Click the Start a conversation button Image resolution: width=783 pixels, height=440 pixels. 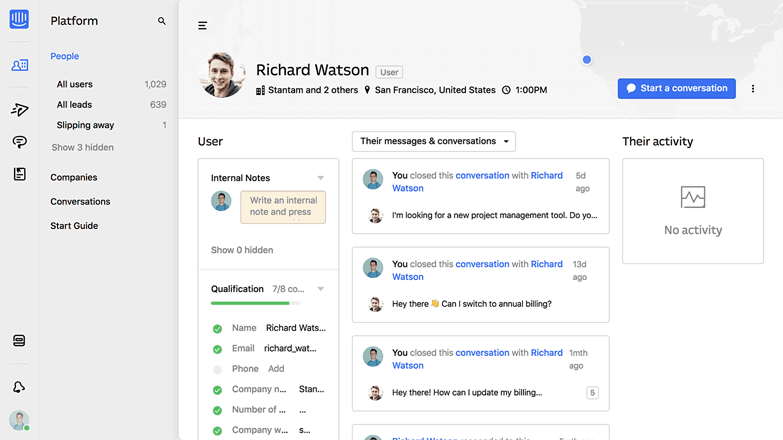point(677,88)
